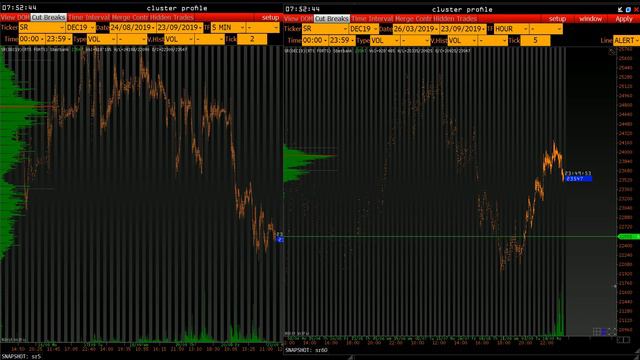640x360 pixels.
Task: Toggle Hidden Trades in left window
Action: (x=172, y=17)
